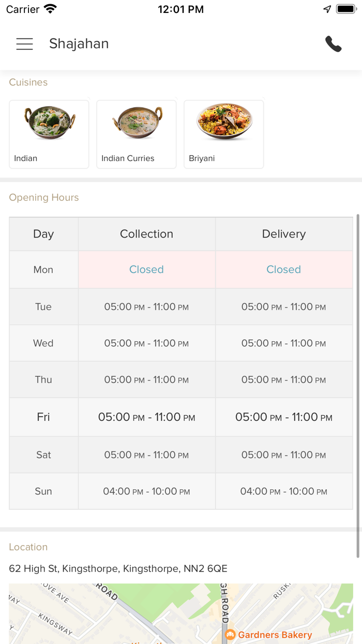
Task: Select the Delivery column header
Action: [x=283, y=234]
